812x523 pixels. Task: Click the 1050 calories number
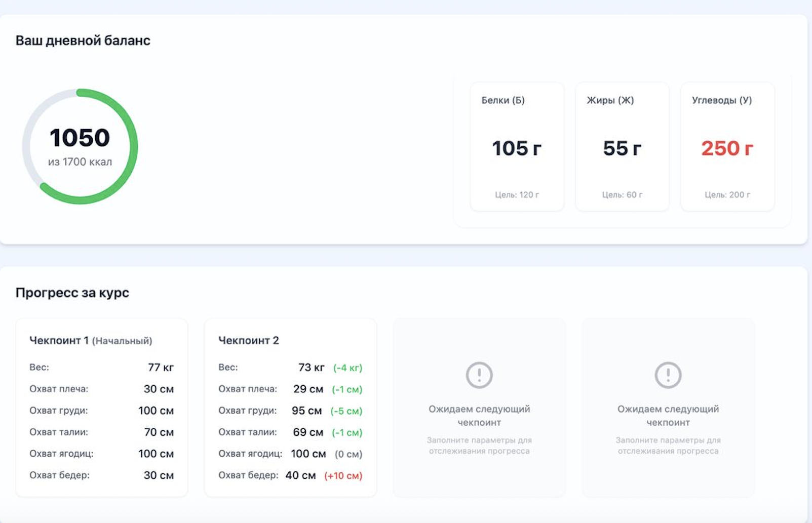pyautogui.click(x=80, y=138)
